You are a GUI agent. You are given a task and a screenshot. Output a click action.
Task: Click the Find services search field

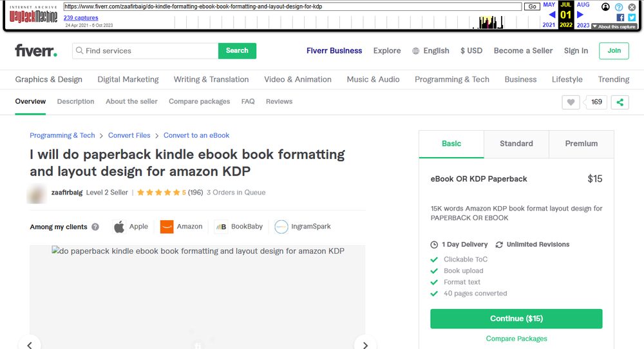[146, 51]
